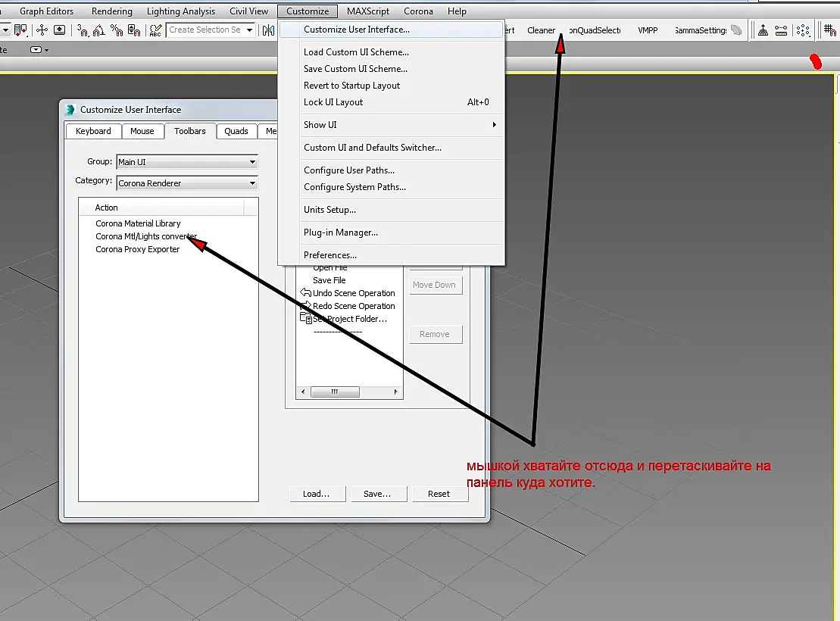Open the Group dropdown showing Main UI
The image size is (840, 621).
pyautogui.click(x=187, y=162)
